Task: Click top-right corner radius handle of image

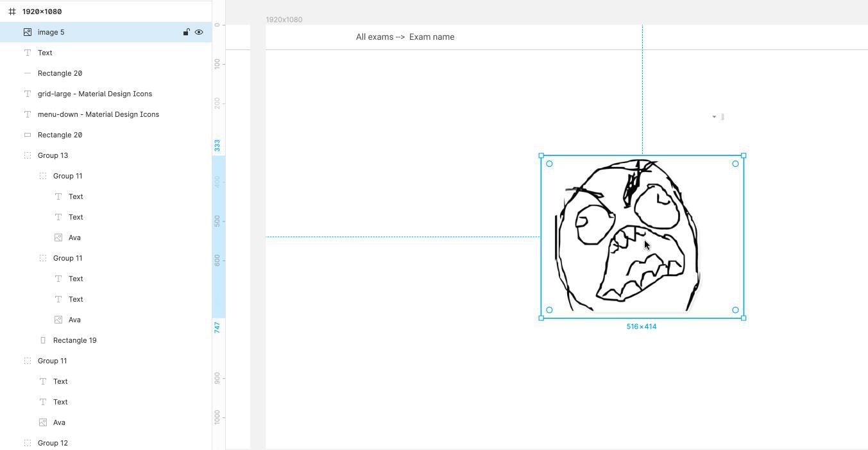Action: pyautogui.click(x=735, y=164)
